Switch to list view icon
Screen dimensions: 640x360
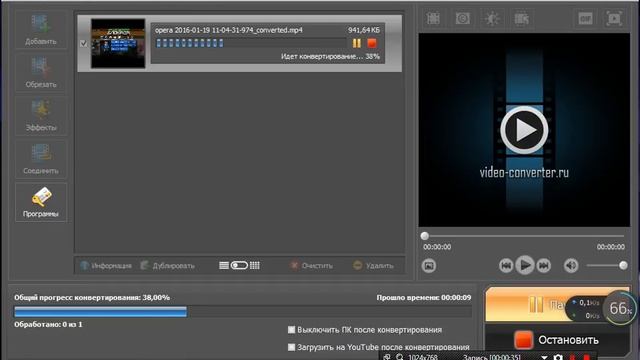tap(224, 266)
